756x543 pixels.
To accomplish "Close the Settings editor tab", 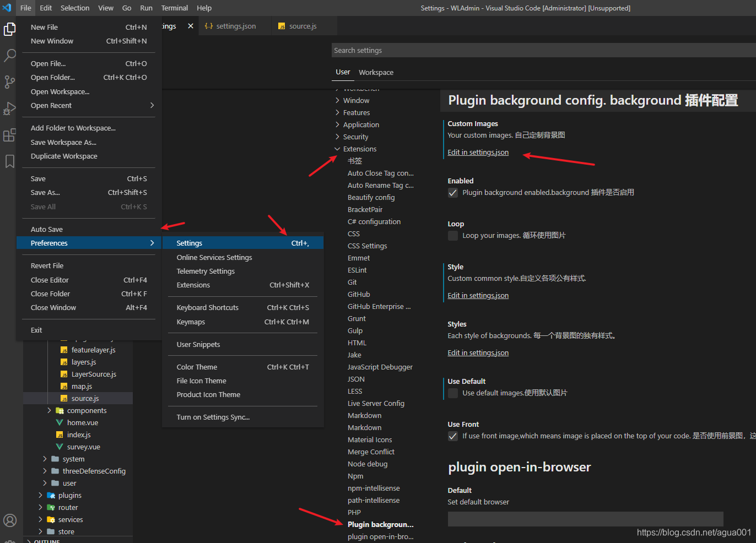I will pos(191,26).
